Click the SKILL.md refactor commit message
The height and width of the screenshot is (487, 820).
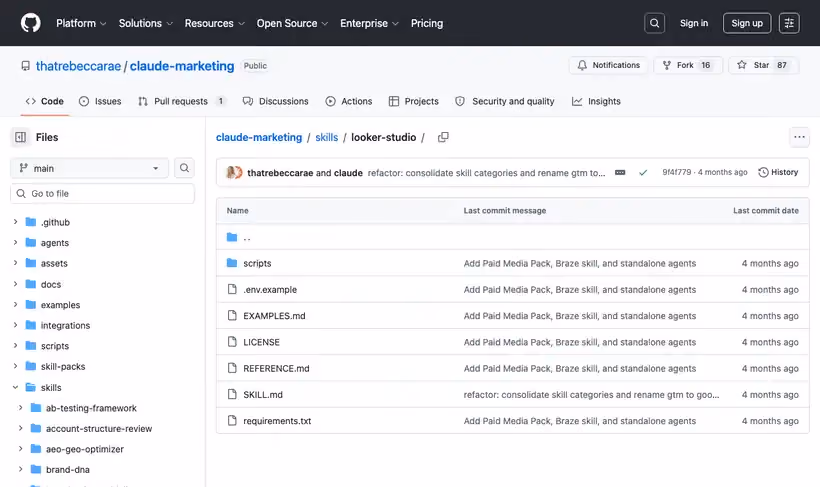click(591, 394)
